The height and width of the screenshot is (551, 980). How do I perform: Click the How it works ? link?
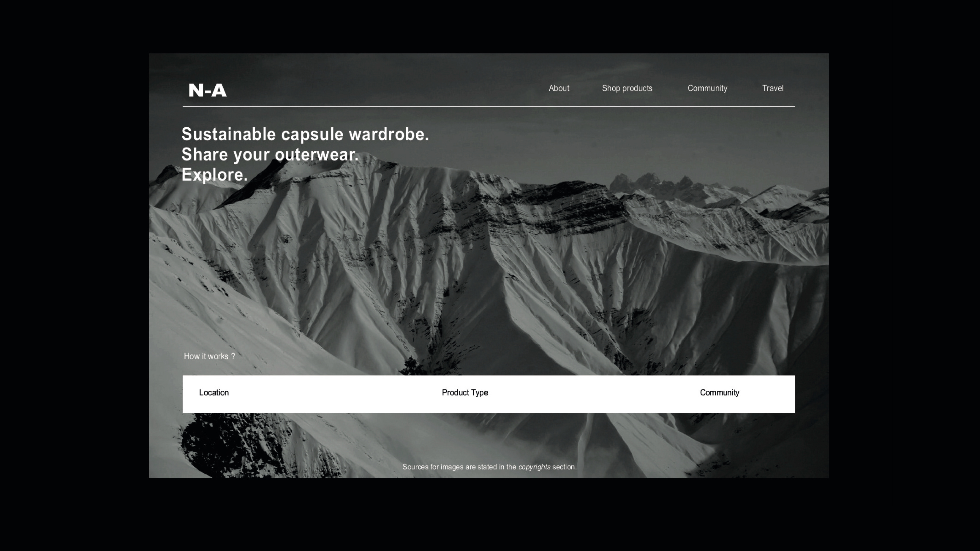tap(210, 356)
